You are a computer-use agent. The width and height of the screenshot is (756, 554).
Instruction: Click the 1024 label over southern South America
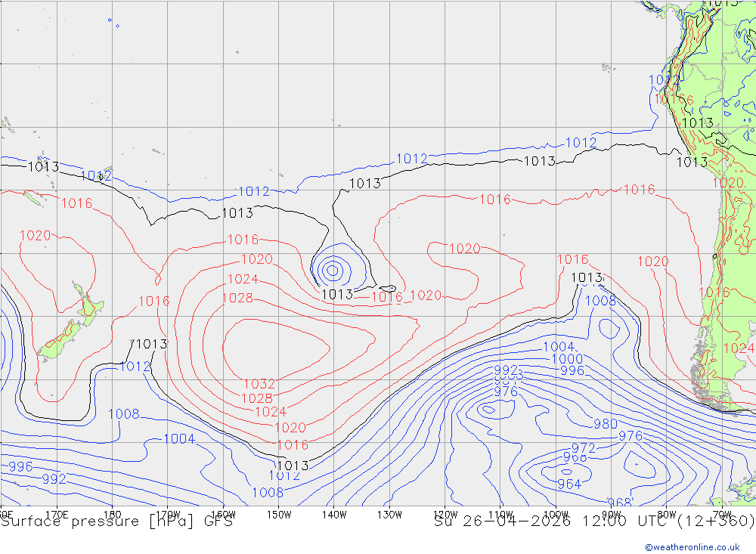(739, 348)
